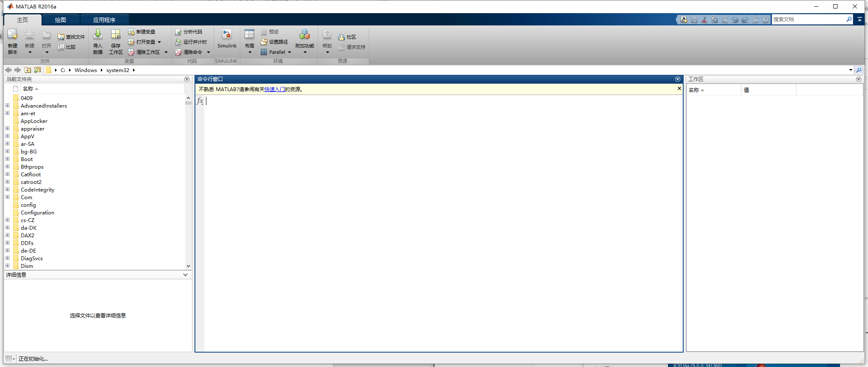The image size is (868, 367).
Task: Click system32 in the address path
Action: point(118,70)
